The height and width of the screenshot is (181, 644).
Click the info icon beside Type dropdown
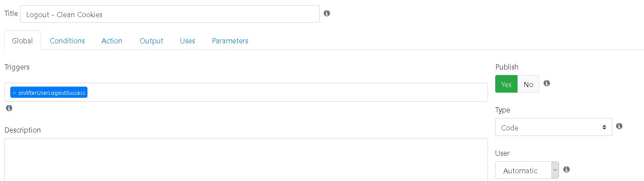tap(619, 126)
